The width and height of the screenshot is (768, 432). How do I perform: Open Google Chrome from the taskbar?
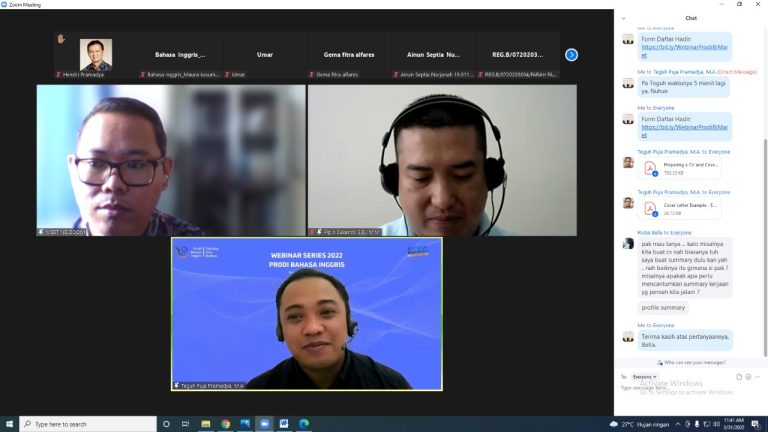pyautogui.click(x=225, y=424)
